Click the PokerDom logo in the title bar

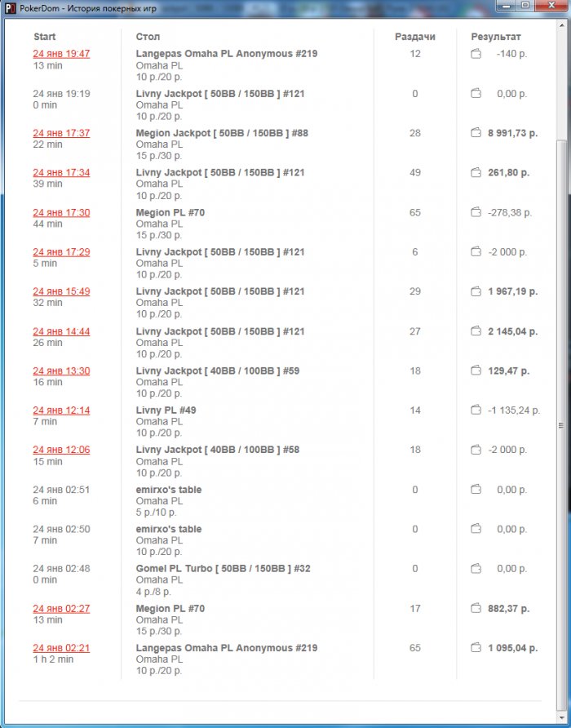click(11, 7)
